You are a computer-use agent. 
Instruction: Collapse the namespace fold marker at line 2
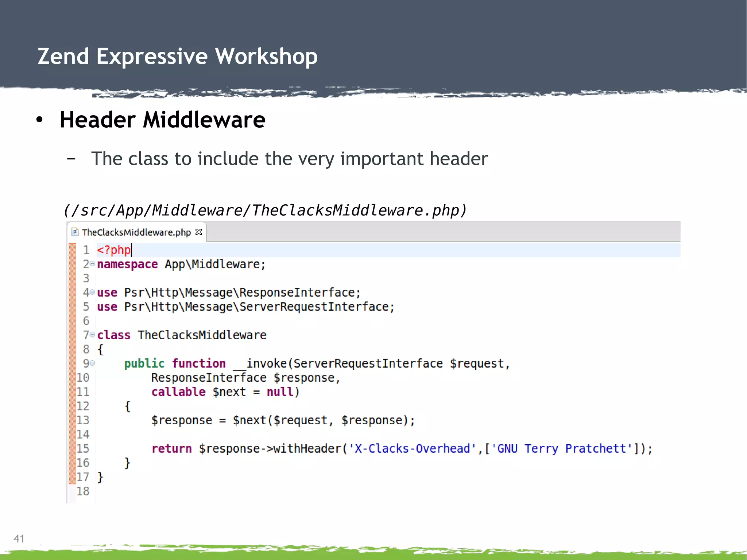pos(92,264)
